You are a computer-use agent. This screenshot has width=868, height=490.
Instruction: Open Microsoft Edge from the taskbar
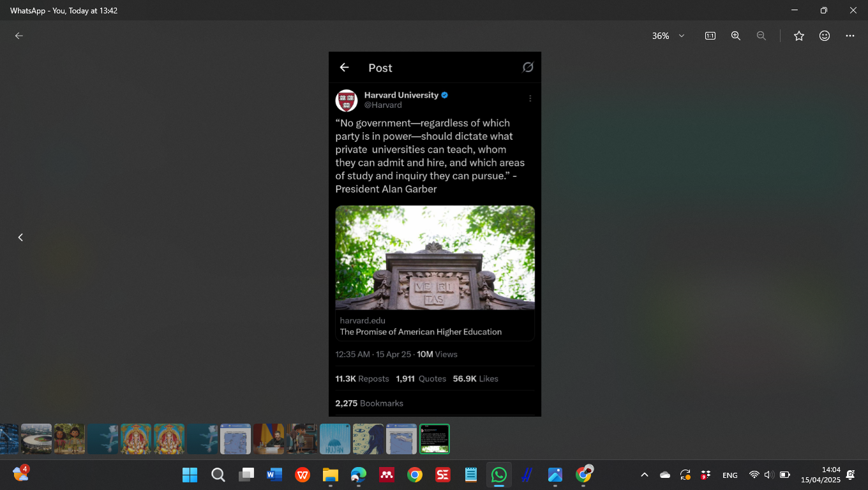coord(359,475)
